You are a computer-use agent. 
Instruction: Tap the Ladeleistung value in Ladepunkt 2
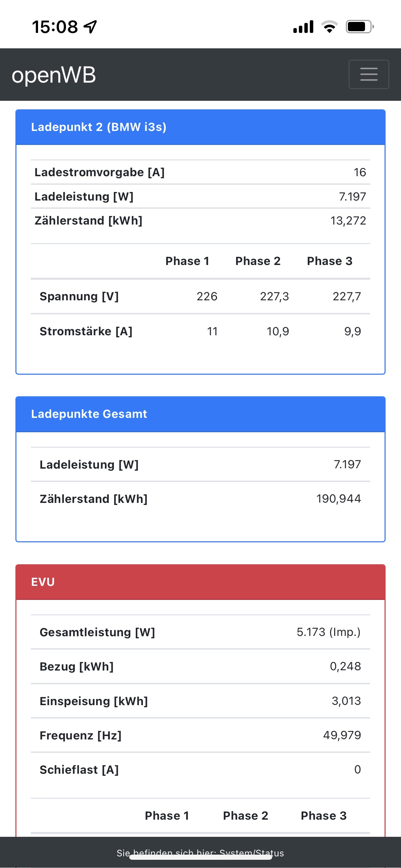coord(352,197)
